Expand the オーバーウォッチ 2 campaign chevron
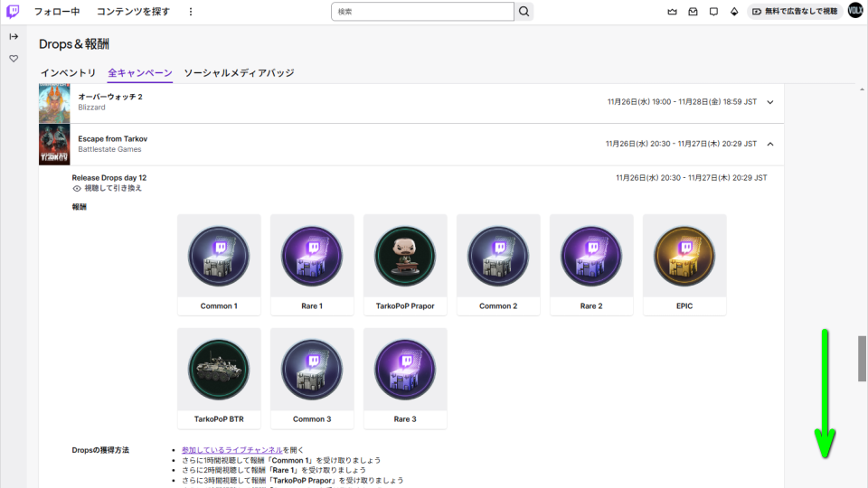 point(770,102)
